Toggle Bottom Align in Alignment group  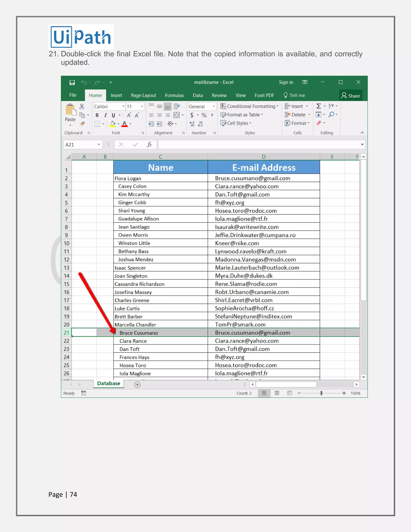coord(168,106)
